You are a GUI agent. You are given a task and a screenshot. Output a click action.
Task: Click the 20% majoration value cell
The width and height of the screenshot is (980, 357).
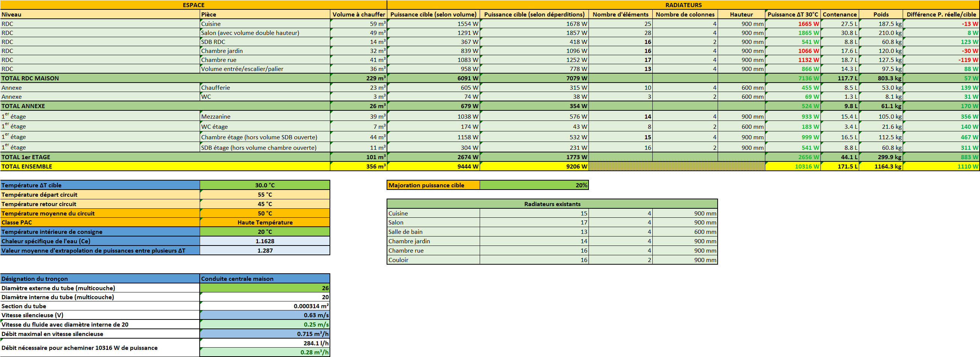click(534, 185)
